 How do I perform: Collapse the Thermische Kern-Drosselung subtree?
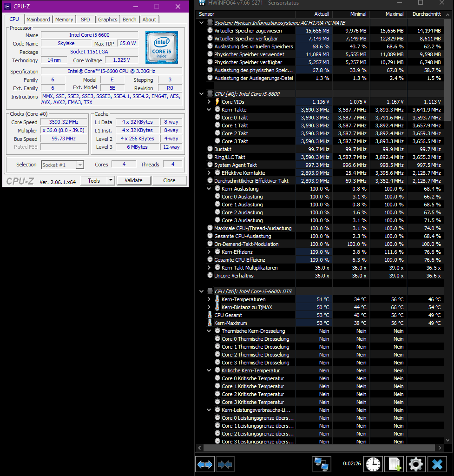[209, 331]
